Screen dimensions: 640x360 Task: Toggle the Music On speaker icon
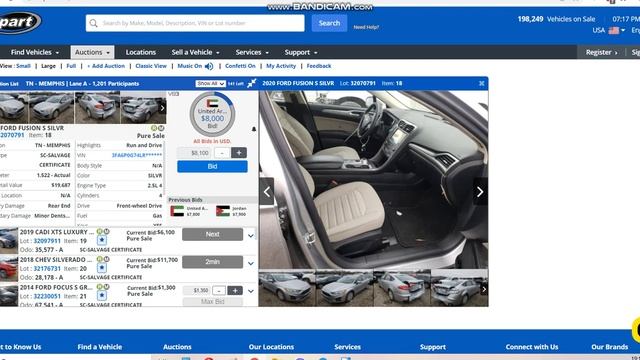tap(209, 66)
